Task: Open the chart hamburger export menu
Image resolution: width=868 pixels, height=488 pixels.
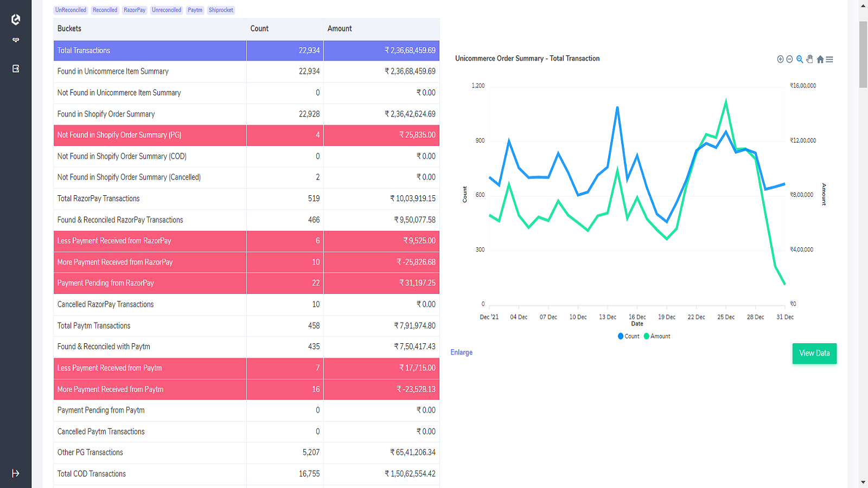Action: pos(829,59)
